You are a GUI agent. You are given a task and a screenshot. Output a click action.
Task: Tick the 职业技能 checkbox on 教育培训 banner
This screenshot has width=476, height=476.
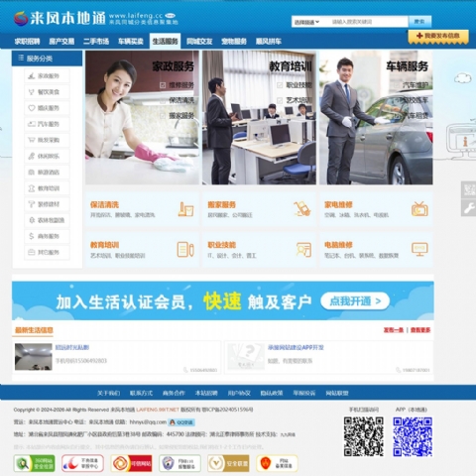pos(280,85)
